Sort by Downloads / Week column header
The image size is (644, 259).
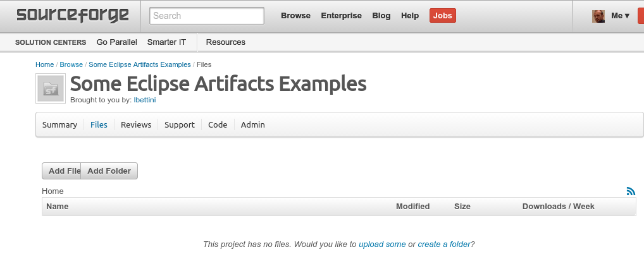[x=558, y=207]
